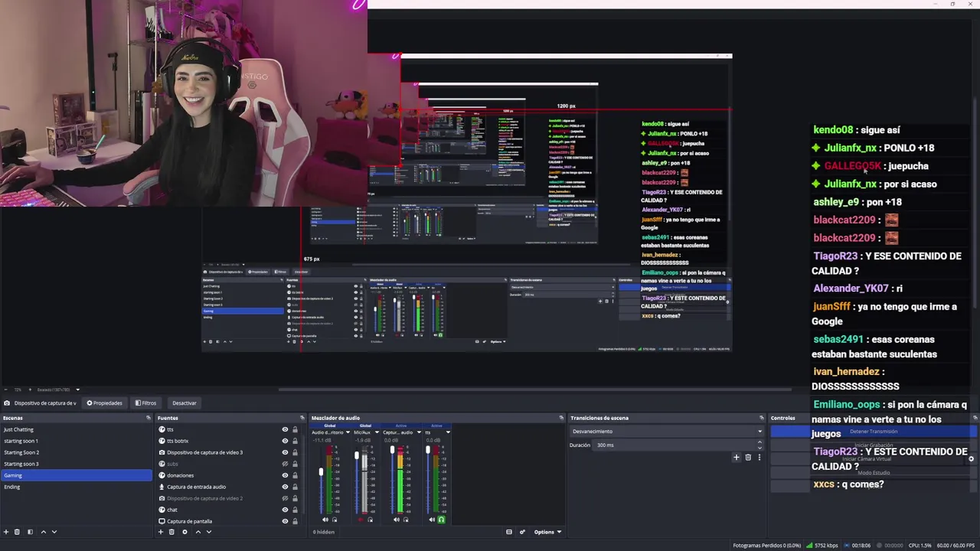The height and width of the screenshot is (551, 980).
Task: Hide the tts source eye icon
Action: (285, 429)
